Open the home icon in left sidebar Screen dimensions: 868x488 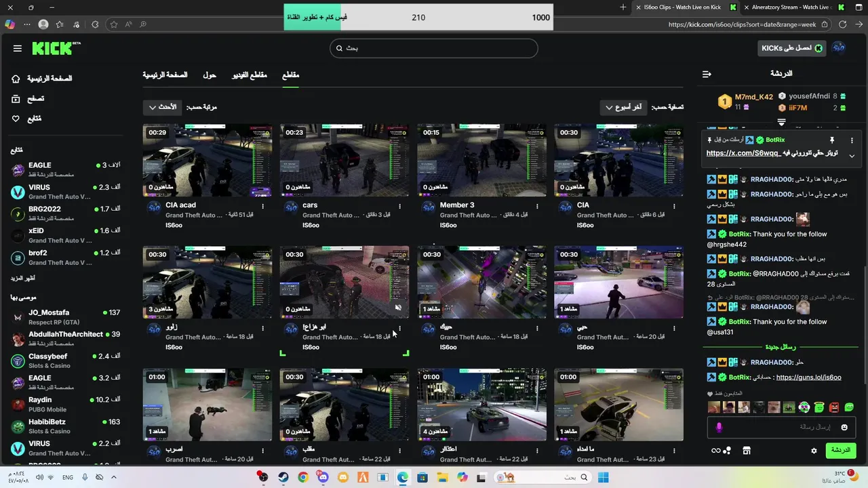coord(16,79)
